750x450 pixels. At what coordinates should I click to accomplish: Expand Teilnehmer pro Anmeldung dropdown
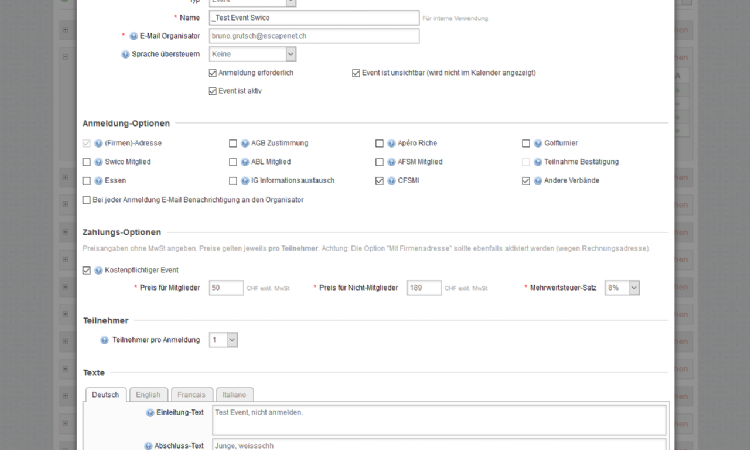pos(223,340)
